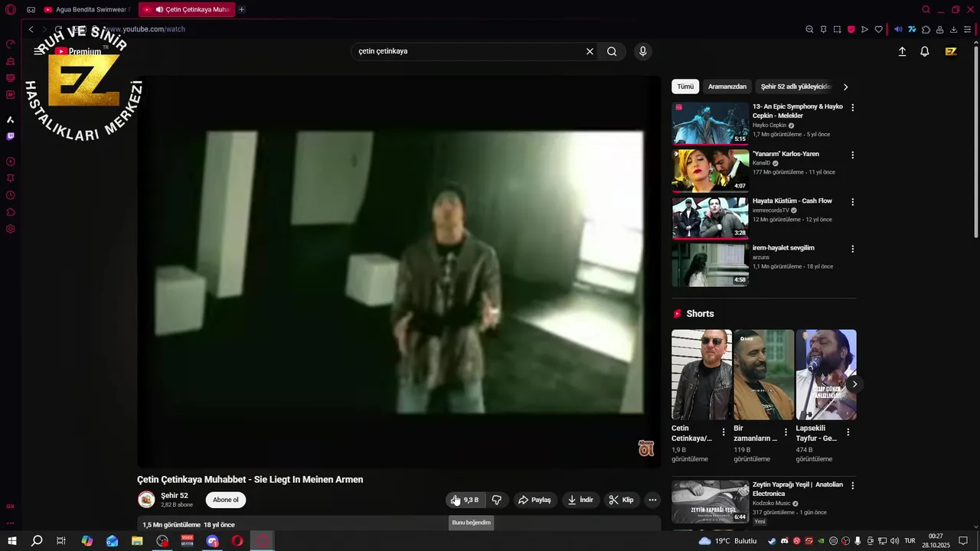Open the Lapsekili Tayfur short thumbnail

pos(826,375)
